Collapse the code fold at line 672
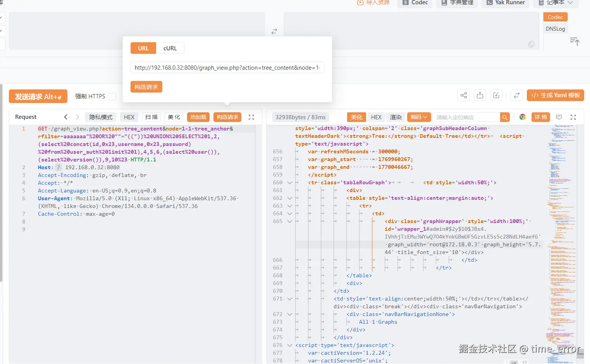 coord(289,314)
